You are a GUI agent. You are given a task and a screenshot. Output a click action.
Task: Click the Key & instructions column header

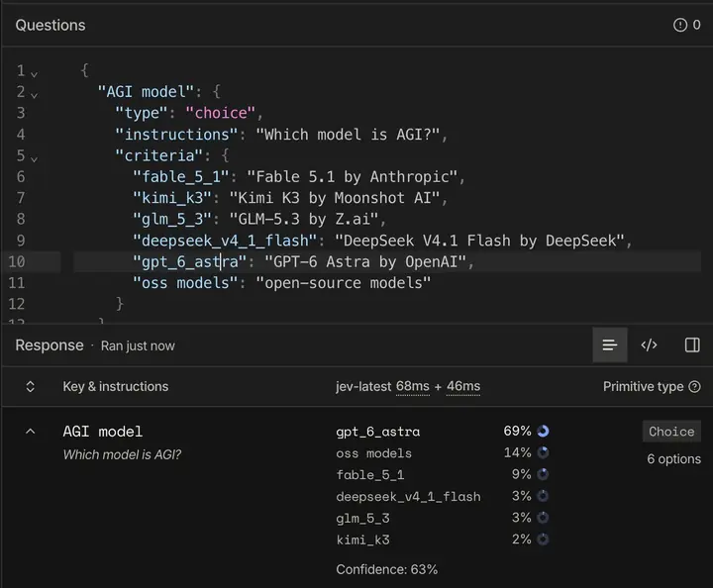[116, 387]
